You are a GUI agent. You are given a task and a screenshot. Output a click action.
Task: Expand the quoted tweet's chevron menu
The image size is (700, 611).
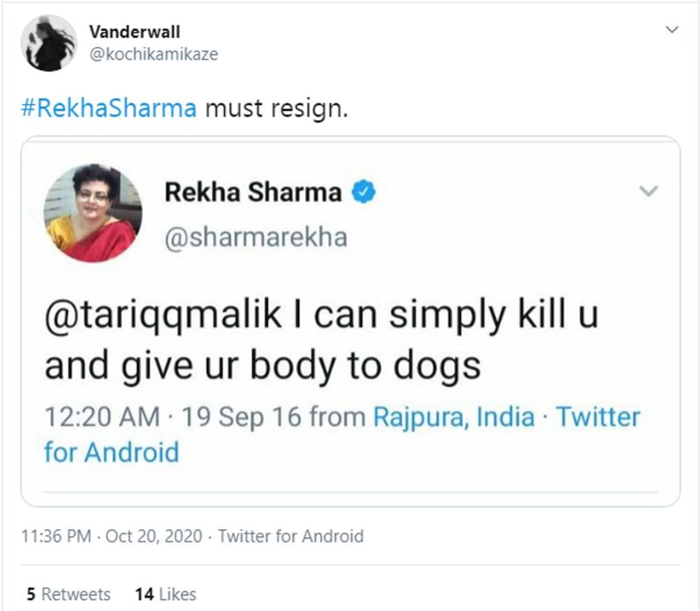(x=648, y=191)
